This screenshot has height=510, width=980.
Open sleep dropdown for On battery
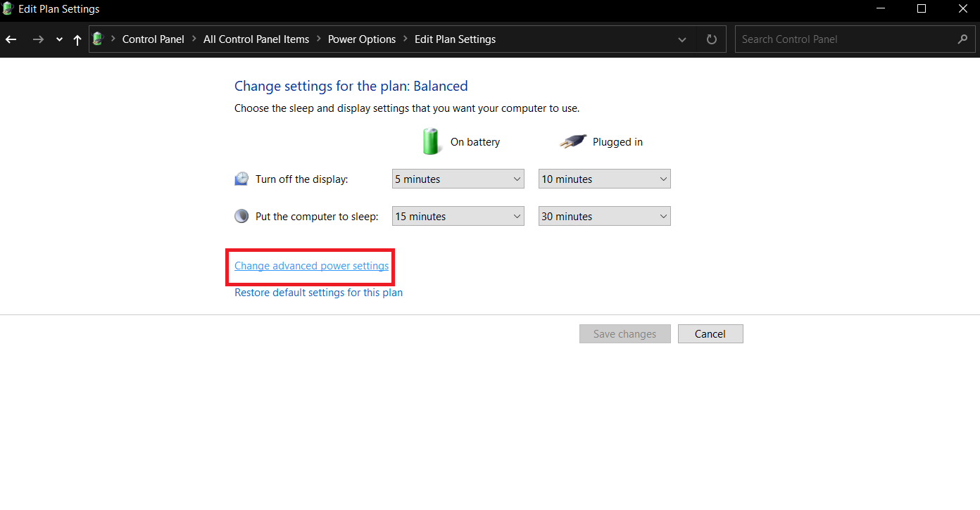click(x=458, y=217)
